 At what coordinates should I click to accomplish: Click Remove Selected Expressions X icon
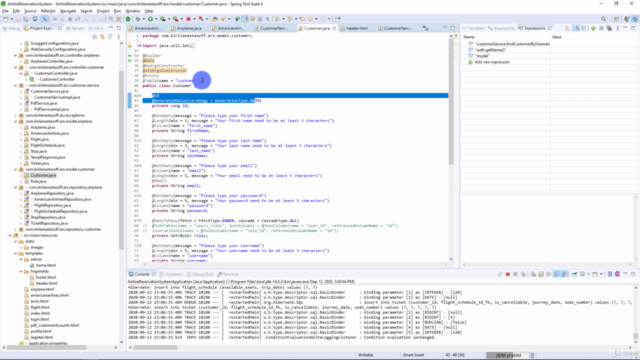point(601,28)
